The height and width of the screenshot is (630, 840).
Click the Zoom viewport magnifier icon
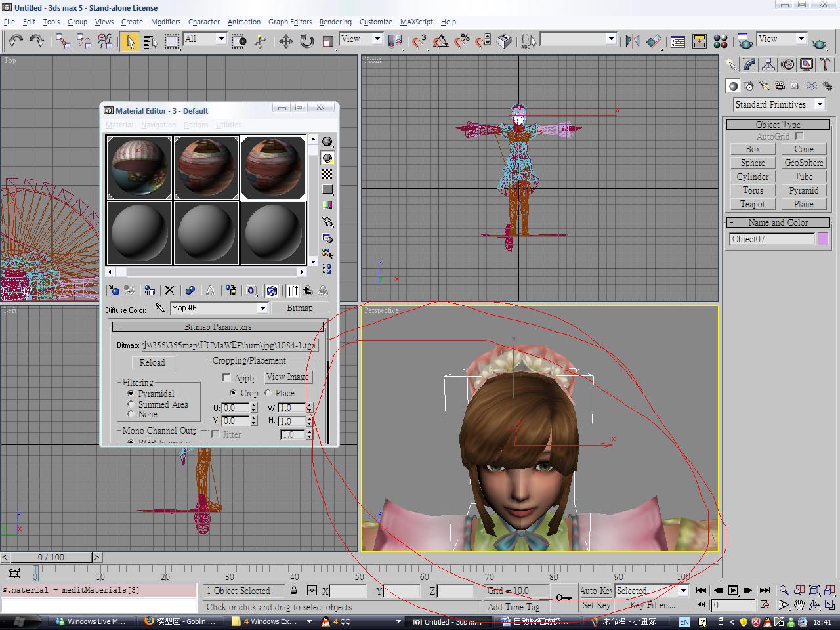[x=784, y=591]
